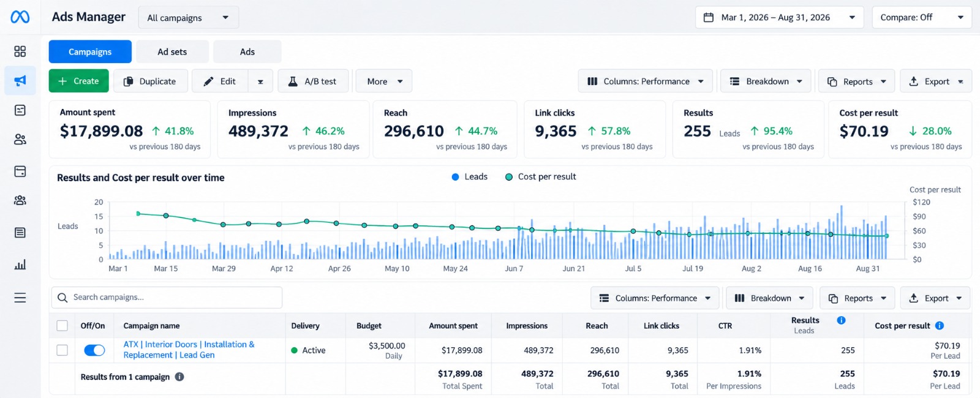Open the Compare: Off dropdown

point(921,17)
